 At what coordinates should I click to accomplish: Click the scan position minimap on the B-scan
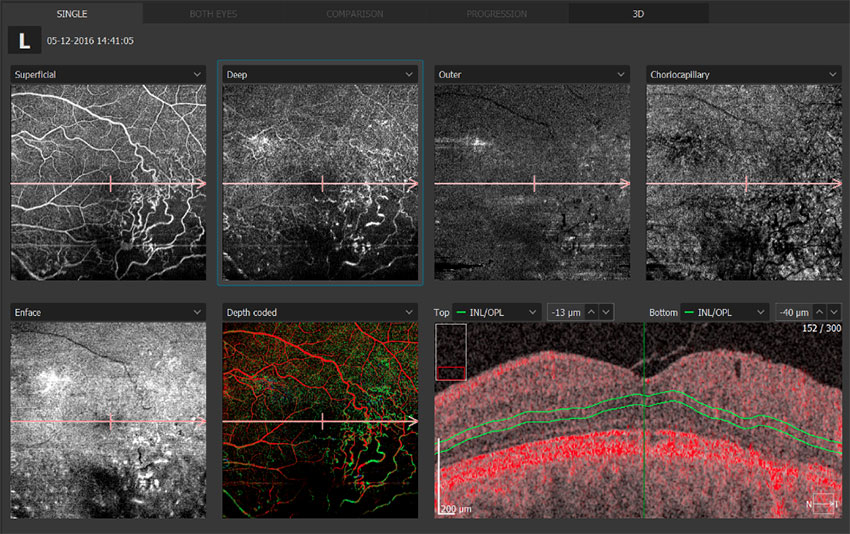coord(451,352)
